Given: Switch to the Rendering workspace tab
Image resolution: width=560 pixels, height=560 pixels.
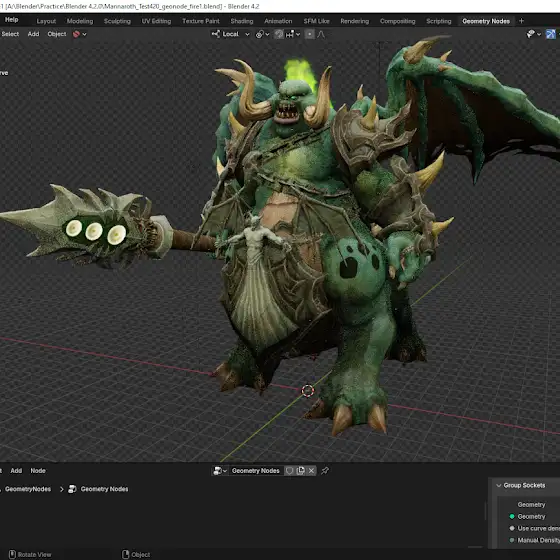Looking at the screenshot, I should click(x=354, y=21).
